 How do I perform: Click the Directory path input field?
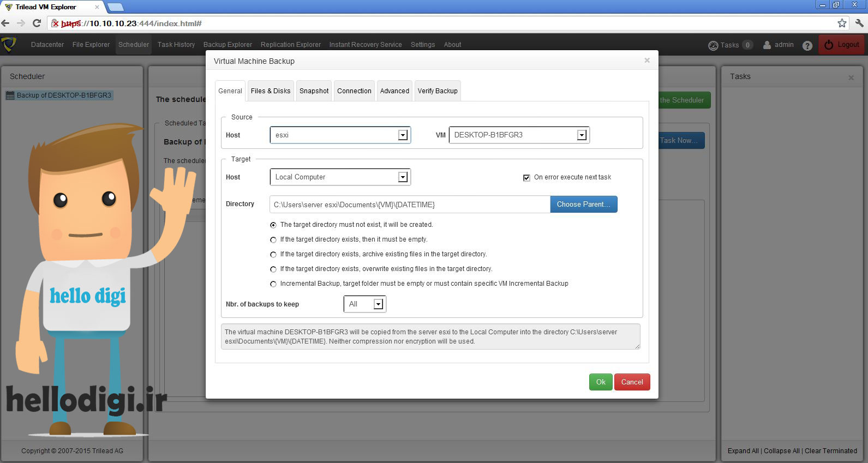point(410,205)
